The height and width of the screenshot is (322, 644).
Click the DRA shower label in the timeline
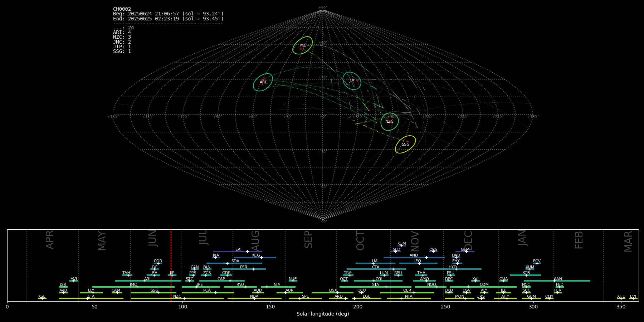pos(347,273)
